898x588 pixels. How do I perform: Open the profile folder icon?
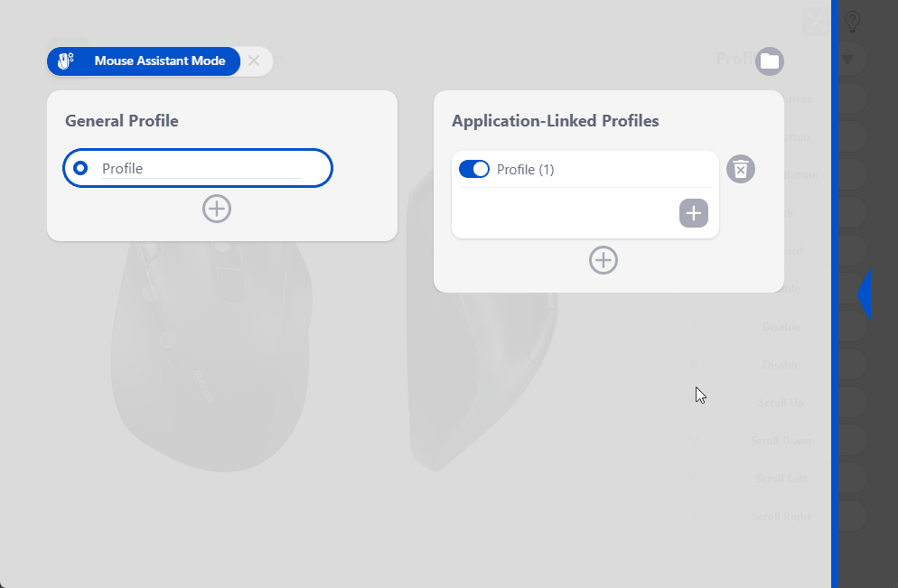point(769,61)
